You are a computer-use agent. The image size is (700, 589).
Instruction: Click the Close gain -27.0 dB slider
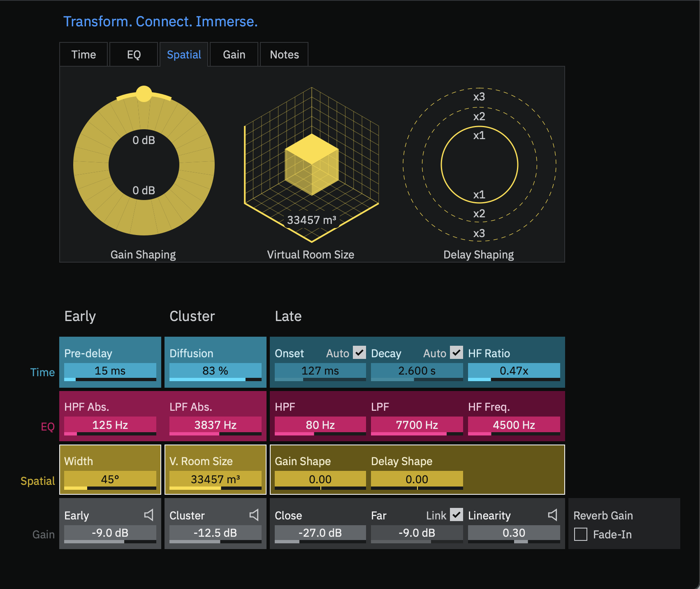pyautogui.click(x=320, y=534)
